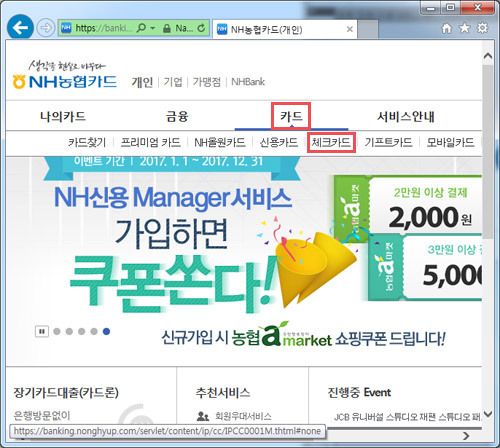Click the browser Back arrow button
The width and height of the screenshot is (500, 448).
(20, 28)
